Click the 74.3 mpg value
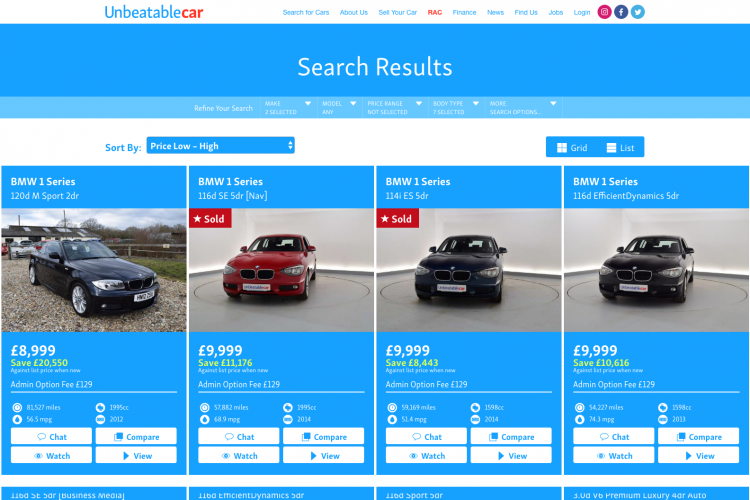Image resolution: width=750 pixels, height=500 pixels. pyautogui.click(x=601, y=419)
